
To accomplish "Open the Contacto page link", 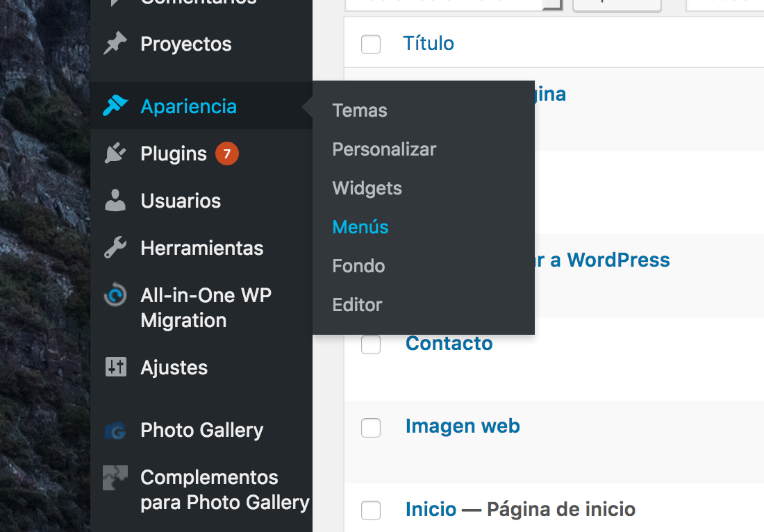I will point(449,344).
